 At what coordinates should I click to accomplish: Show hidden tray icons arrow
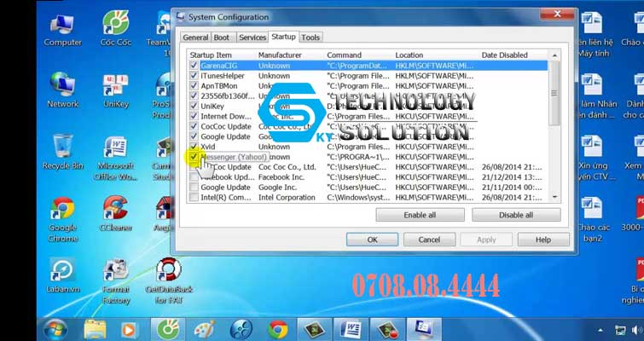(600, 330)
